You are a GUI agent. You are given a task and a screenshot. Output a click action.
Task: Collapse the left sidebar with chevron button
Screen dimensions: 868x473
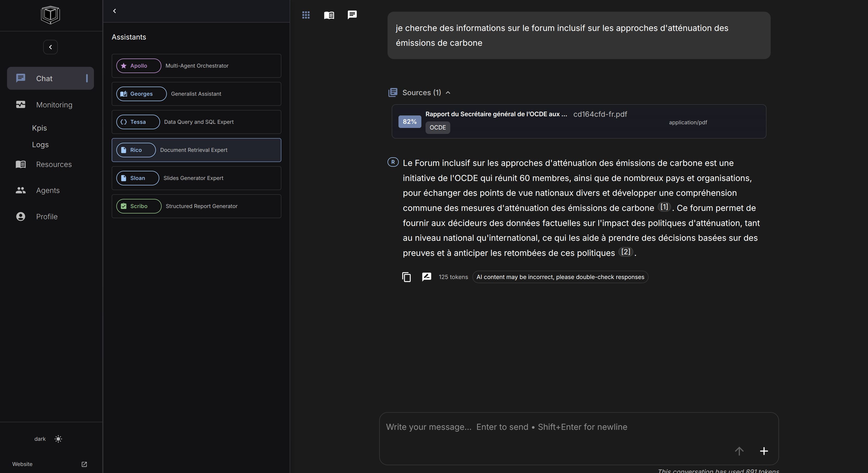pyautogui.click(x=50, y=47)
